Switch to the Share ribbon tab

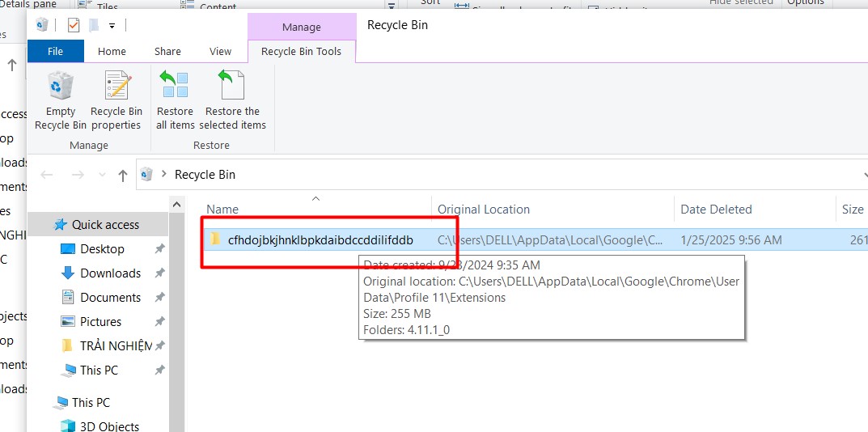coord(167,51)
